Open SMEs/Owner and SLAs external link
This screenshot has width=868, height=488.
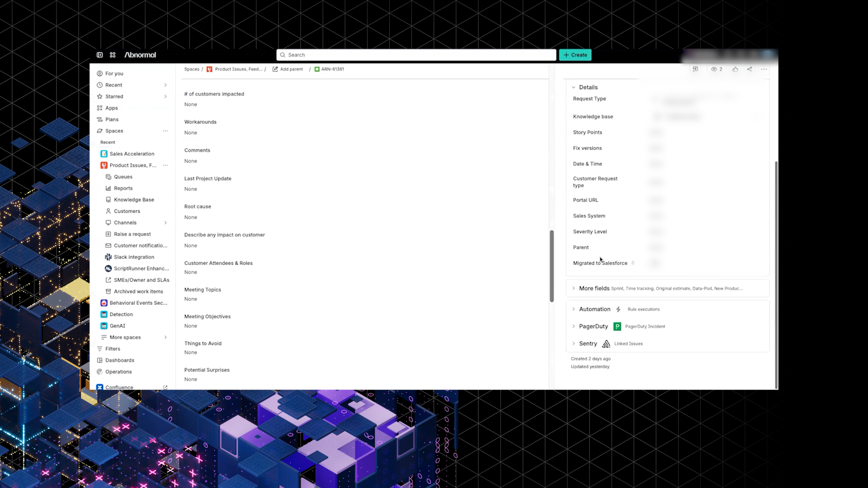point(142,280)
